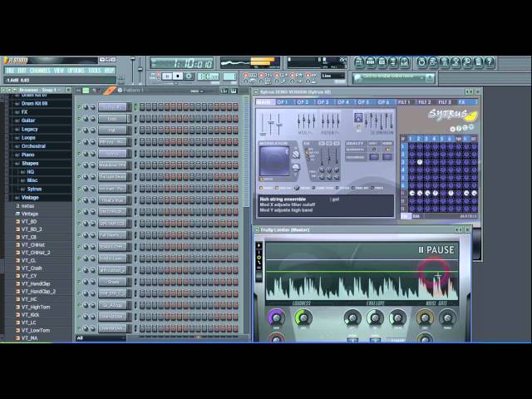Select the VT_Crash sample in Browser
532x399 pixels.
pyautogui.click(x=32, y=268)
